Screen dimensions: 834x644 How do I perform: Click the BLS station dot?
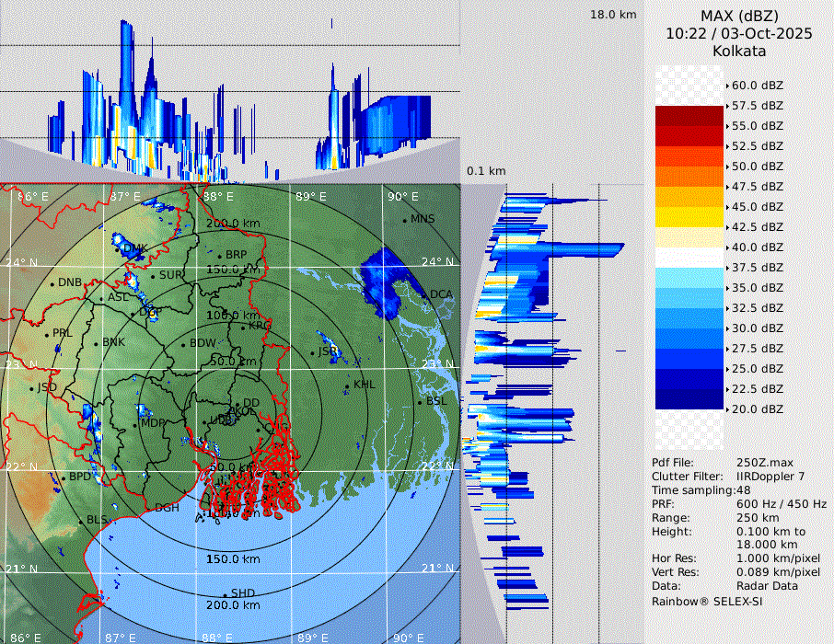click(x=80, y=521)
